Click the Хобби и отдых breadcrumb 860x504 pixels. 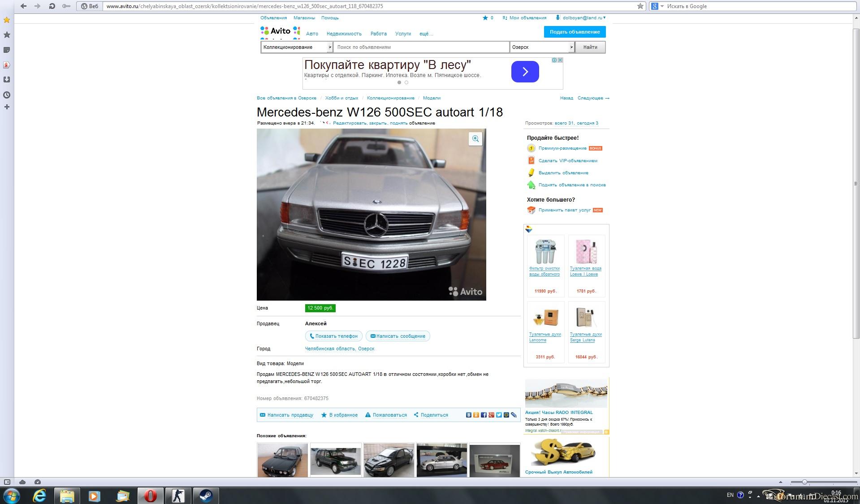[x=341, y=98]
